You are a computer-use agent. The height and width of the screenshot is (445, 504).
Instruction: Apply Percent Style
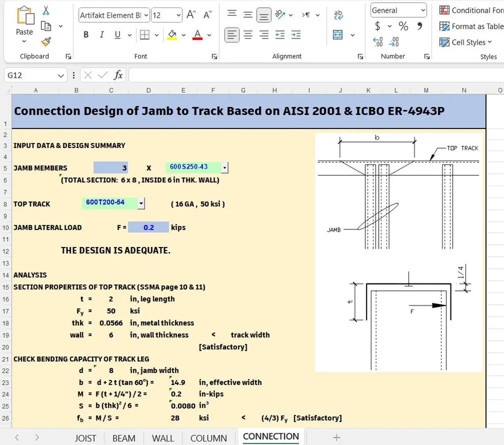click(403, 26)
